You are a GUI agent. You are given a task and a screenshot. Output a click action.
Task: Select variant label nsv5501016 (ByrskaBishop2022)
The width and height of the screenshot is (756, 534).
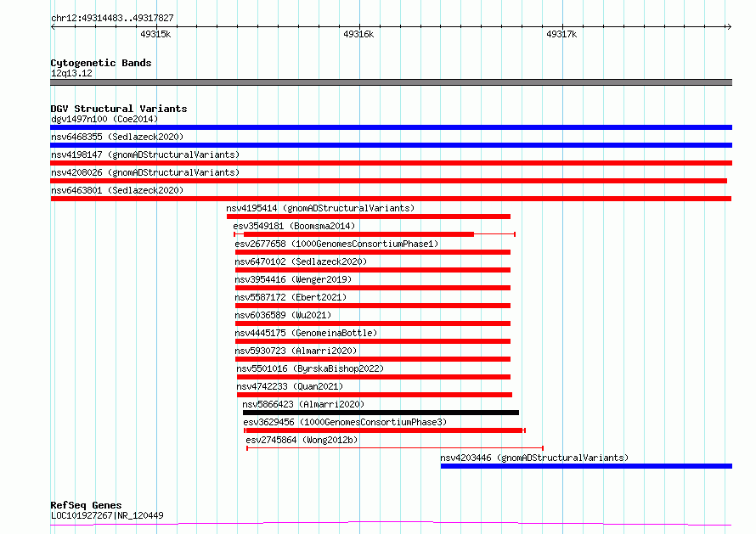pos(310,368)
